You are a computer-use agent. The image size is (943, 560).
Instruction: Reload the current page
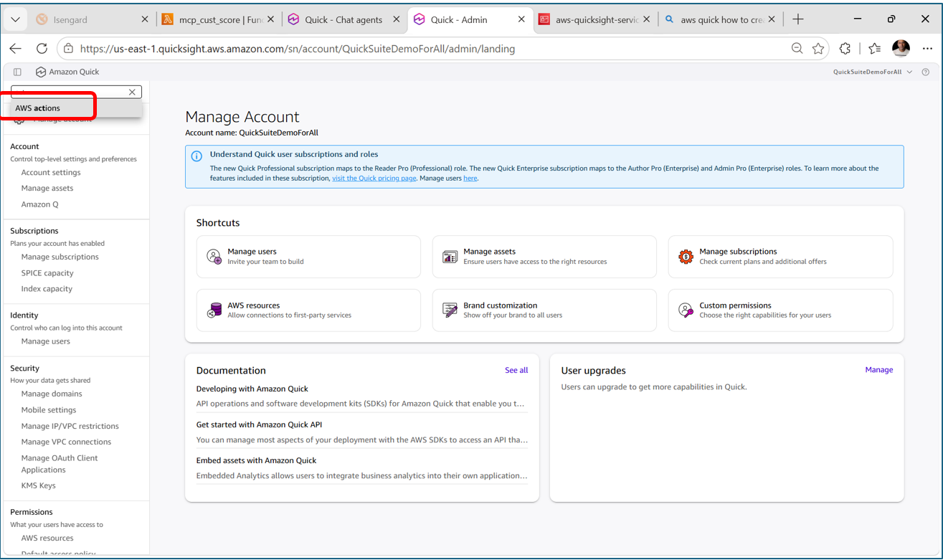click(42, 49)
